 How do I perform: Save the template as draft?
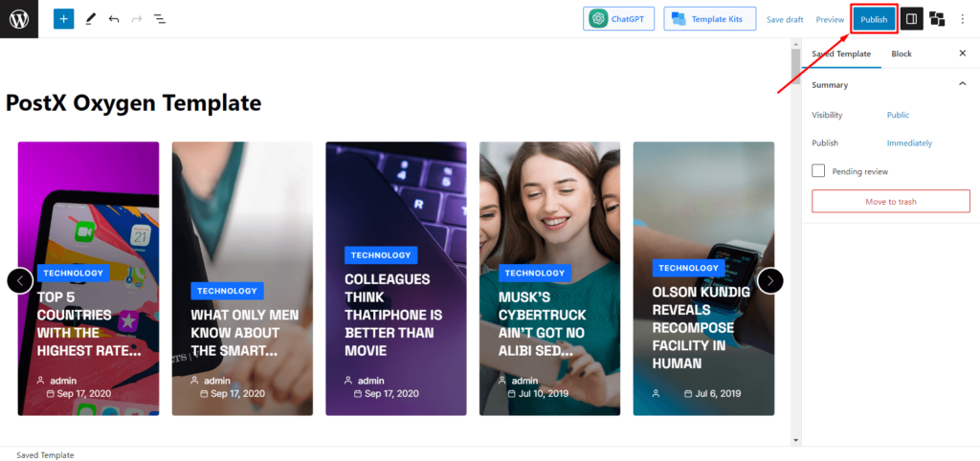(785, 19)
